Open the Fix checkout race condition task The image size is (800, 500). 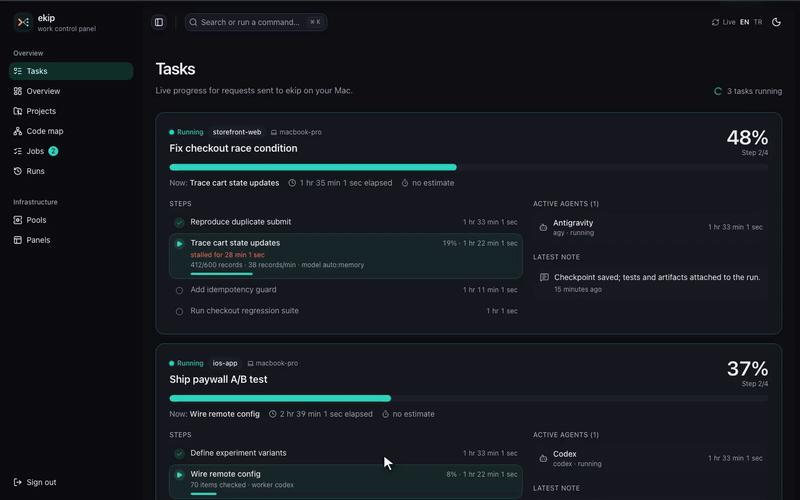(233, 148)
